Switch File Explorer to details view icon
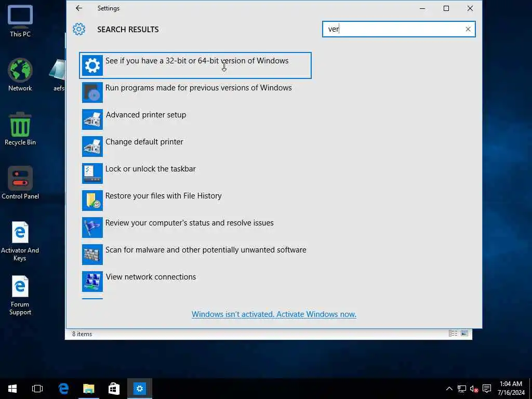 453,334
